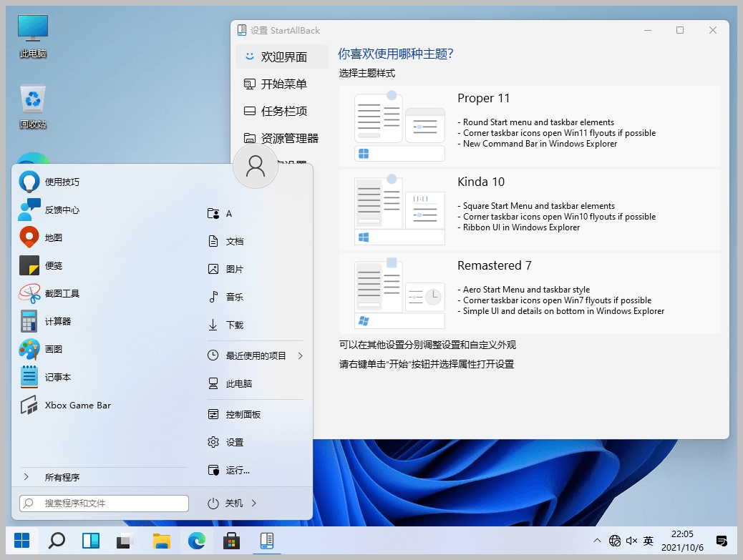This screenshot has height=560, width=743.
Task: Launch 反馈中心 Feedback Hub from Start menu
Action: (50, 210)
